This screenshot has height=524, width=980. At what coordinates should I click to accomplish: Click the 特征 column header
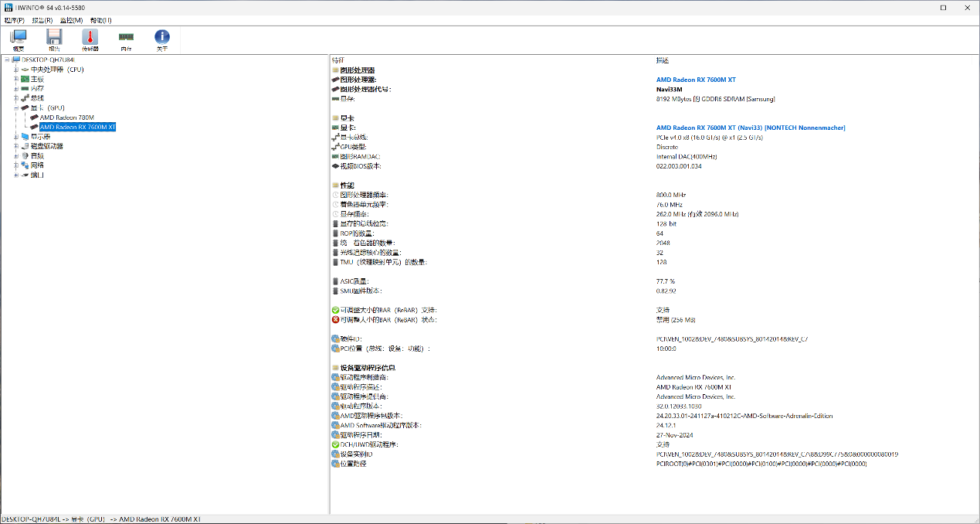point(338,60)
